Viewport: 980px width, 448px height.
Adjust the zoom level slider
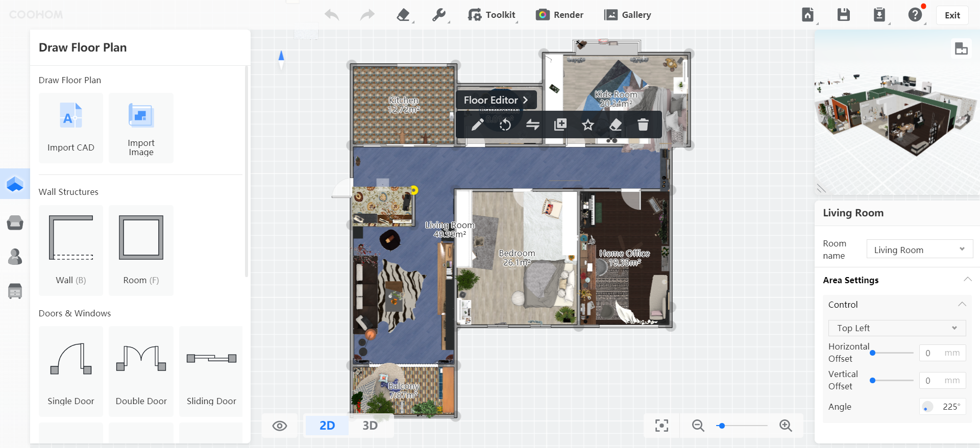point(742,426)
